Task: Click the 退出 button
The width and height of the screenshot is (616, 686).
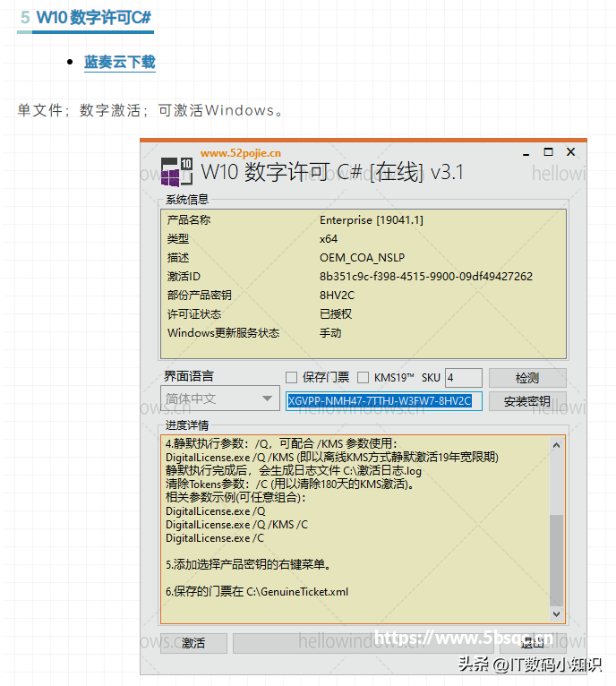Action: [533, 643]
